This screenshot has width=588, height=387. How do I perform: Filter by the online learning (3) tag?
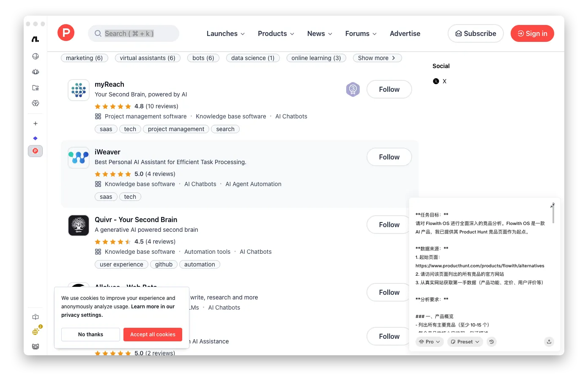pos(316,58)
